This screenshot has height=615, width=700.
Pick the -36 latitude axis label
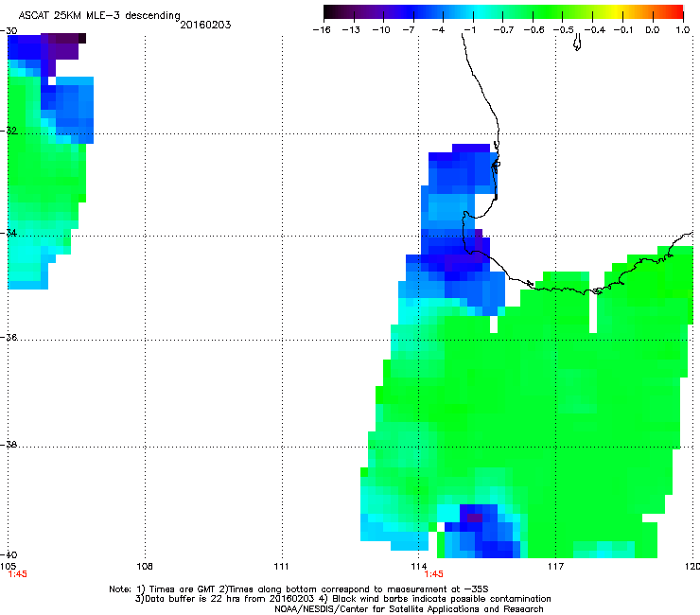pyautogui.click(x=9, y=337)
